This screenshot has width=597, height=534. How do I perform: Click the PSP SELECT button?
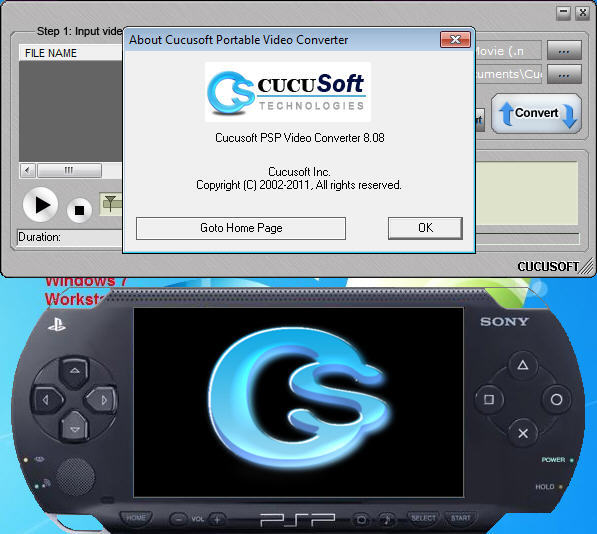click(423, 518)
